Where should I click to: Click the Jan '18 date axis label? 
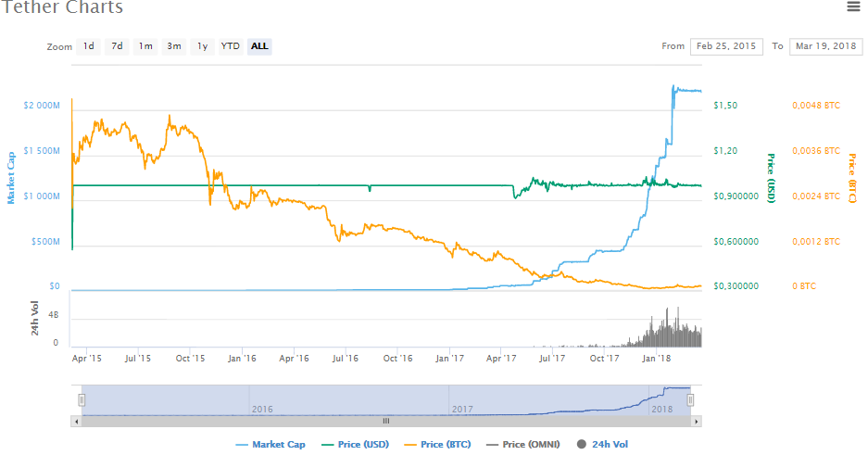[657, 358]
